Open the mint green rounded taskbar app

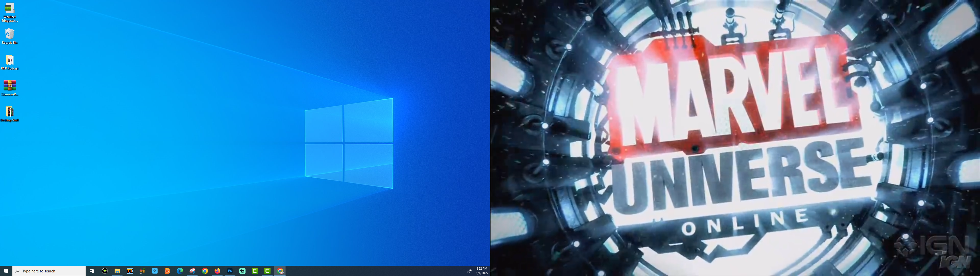(242, 271)
